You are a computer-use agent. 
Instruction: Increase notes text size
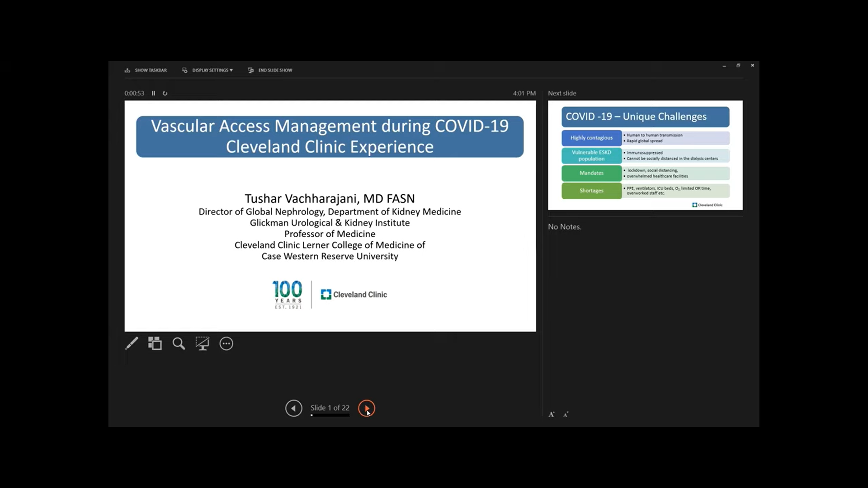[552, 414]
